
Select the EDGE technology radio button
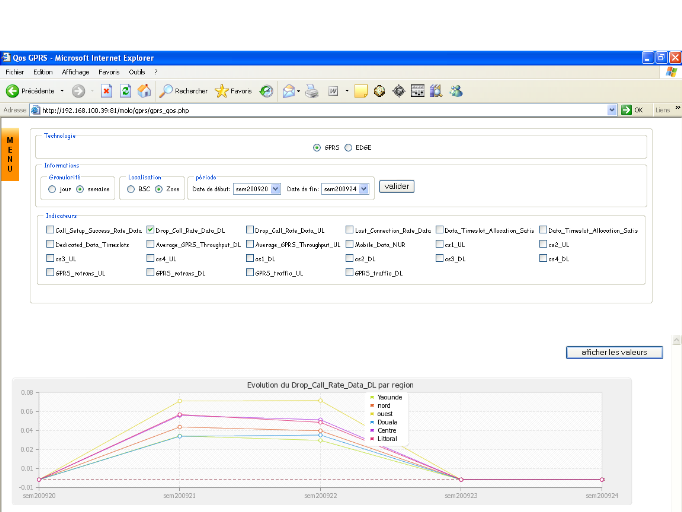pos(348,147)
